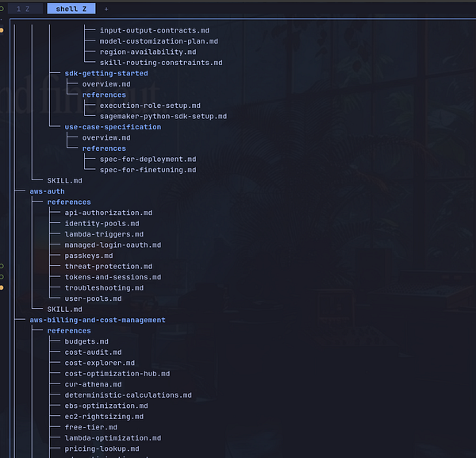Click spec-for-deployment.md file name

click(x=148, y=159)
